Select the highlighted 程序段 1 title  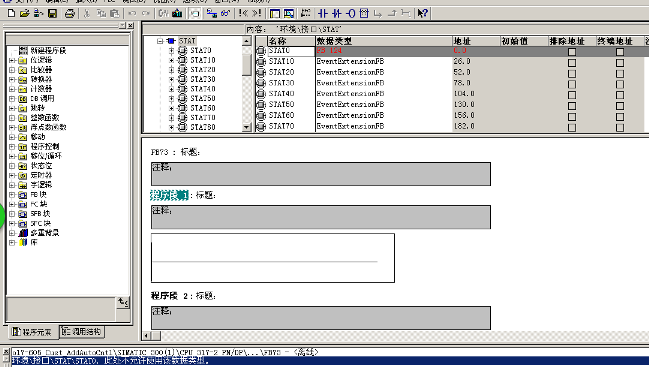pyautogui.click(x=169, y=195)
